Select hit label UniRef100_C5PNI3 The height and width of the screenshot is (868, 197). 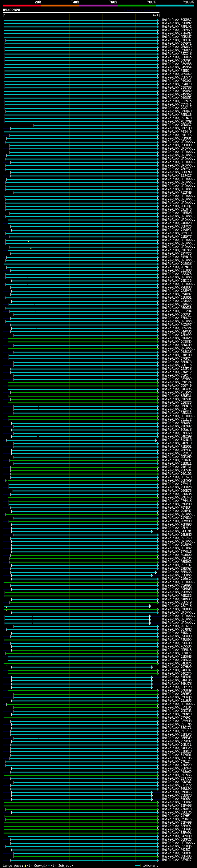click(176, 406)
